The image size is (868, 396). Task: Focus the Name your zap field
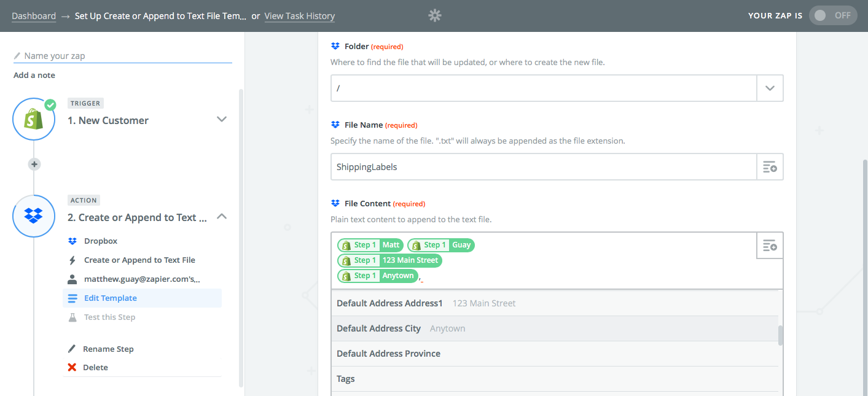(x=123, y=56)
